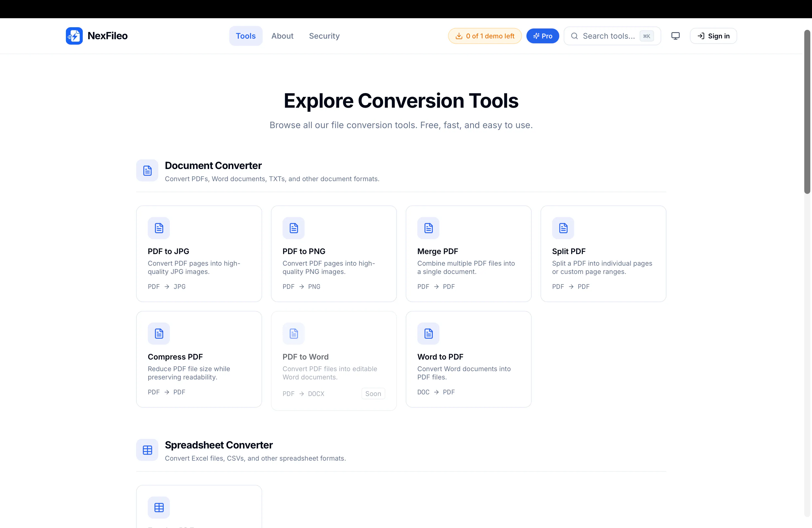Click the blue Pro upgrade button
The height and width of the screenshot is (528, 812).
click(x=542, y=36)
